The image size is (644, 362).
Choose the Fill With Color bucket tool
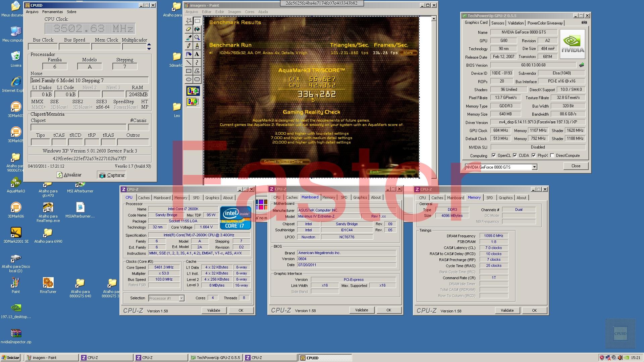pos(197,29)
